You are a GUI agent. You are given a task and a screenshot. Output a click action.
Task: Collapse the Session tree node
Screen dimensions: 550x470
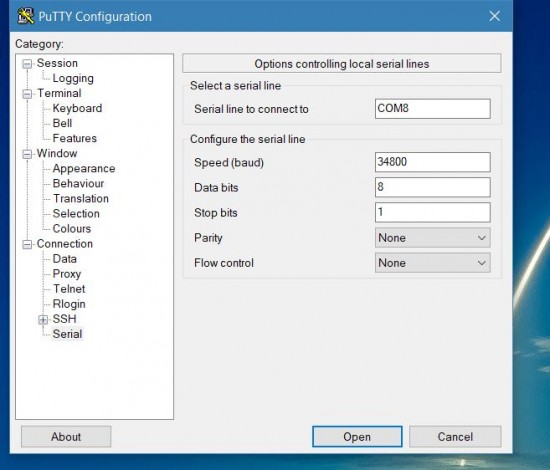[x=27, y=64]
